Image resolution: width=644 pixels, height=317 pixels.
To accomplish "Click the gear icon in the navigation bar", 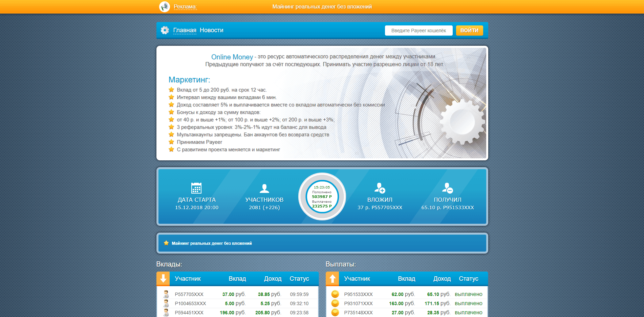I will pos(165,30).
